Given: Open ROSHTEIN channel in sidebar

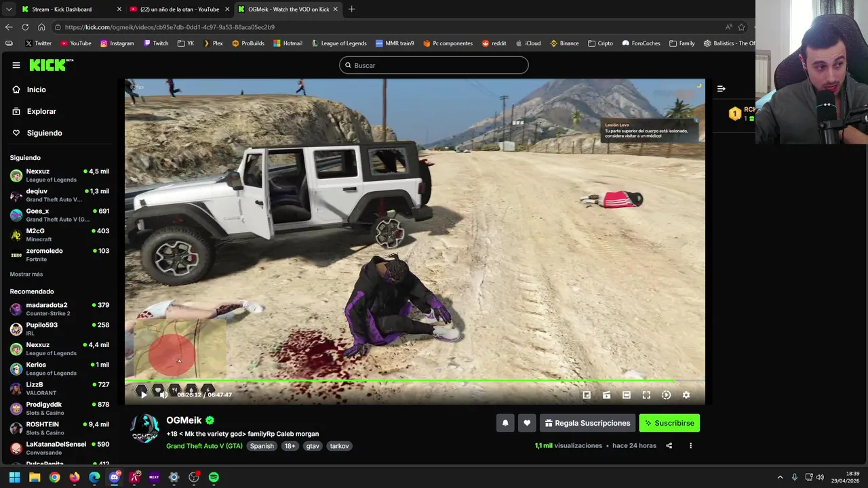Looking at the screenshot, I should click(x=60, y=428).
